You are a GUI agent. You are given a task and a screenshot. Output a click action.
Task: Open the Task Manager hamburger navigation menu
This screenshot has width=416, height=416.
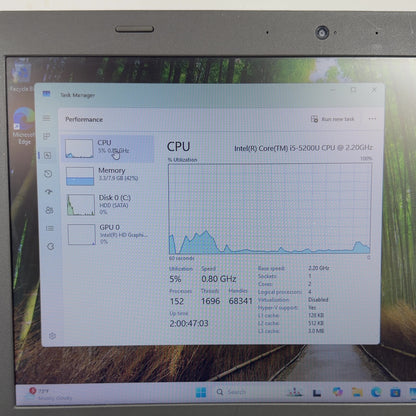47,118
